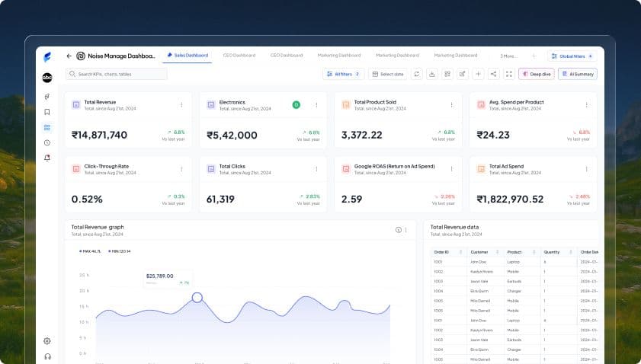
Task: Open the Global filters button
Action: pyautogui.click(x=572, y=56)
